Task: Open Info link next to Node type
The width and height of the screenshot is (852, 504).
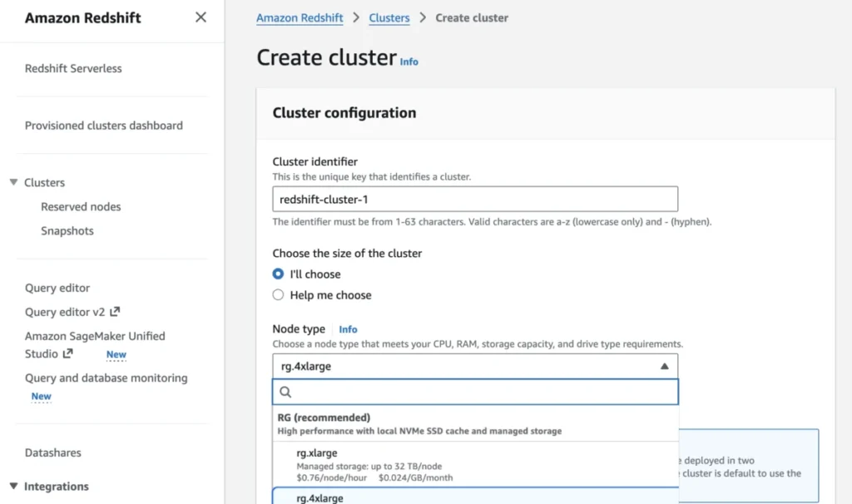Action: tap(348, 329)
